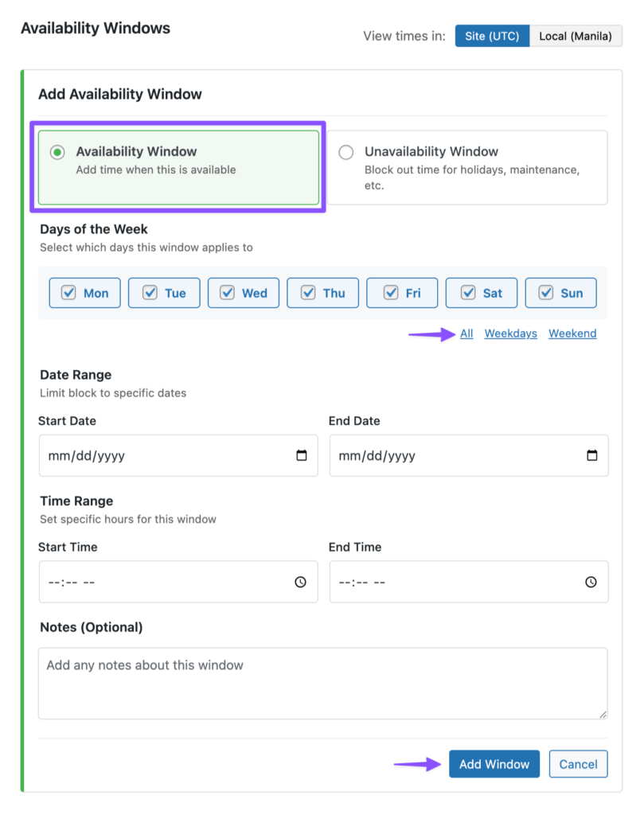Open the clock picker for Start Time

coord(301,582)
